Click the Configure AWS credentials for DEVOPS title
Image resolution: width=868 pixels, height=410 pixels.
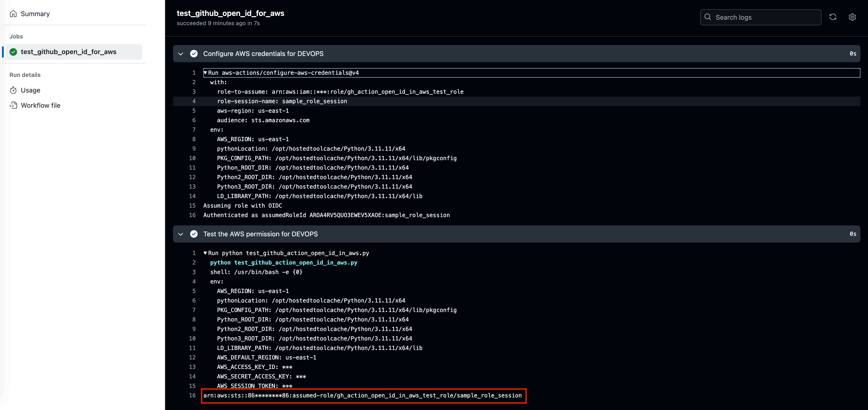tap(263, 54)
